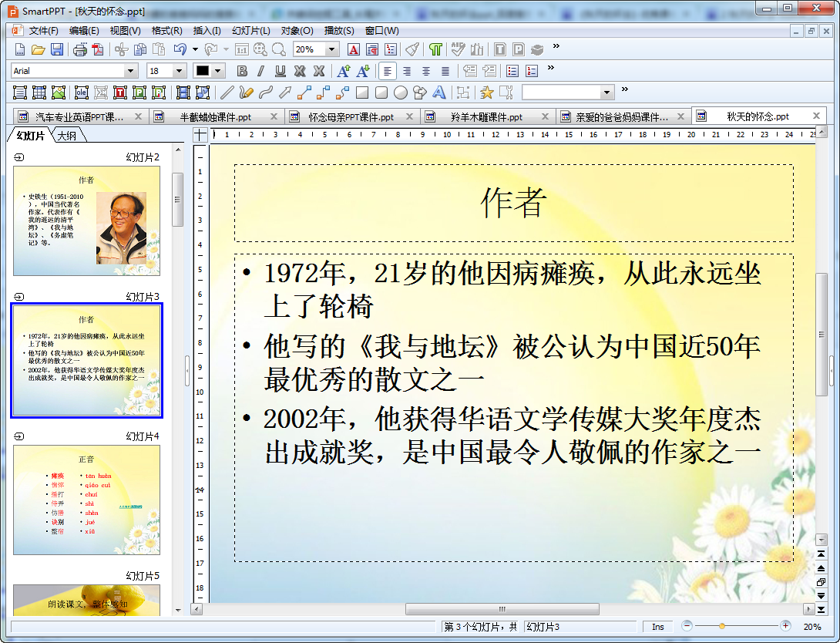Open the 文件(F) menu

(43, 31)
